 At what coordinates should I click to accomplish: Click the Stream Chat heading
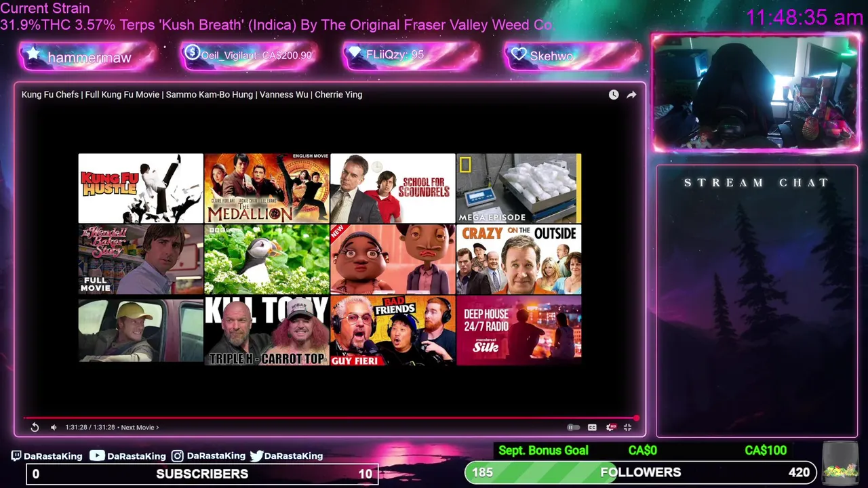pyautogui.click(x=756, y=182)
